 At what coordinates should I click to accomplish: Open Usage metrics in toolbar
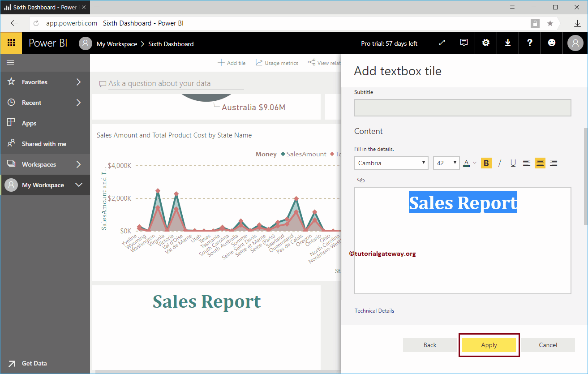point(277,63)
